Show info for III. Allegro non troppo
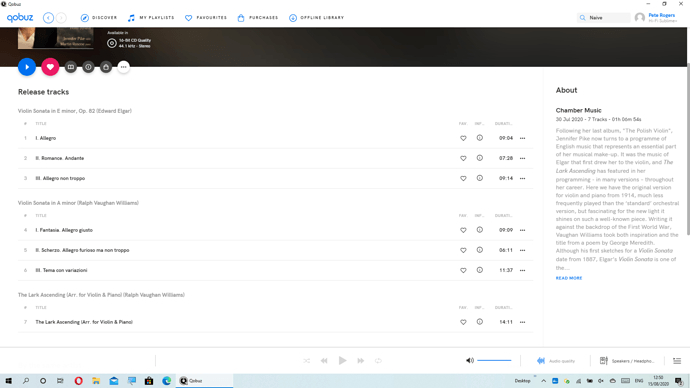The width and height of the screenshot is (690, 388). point(480,178)
